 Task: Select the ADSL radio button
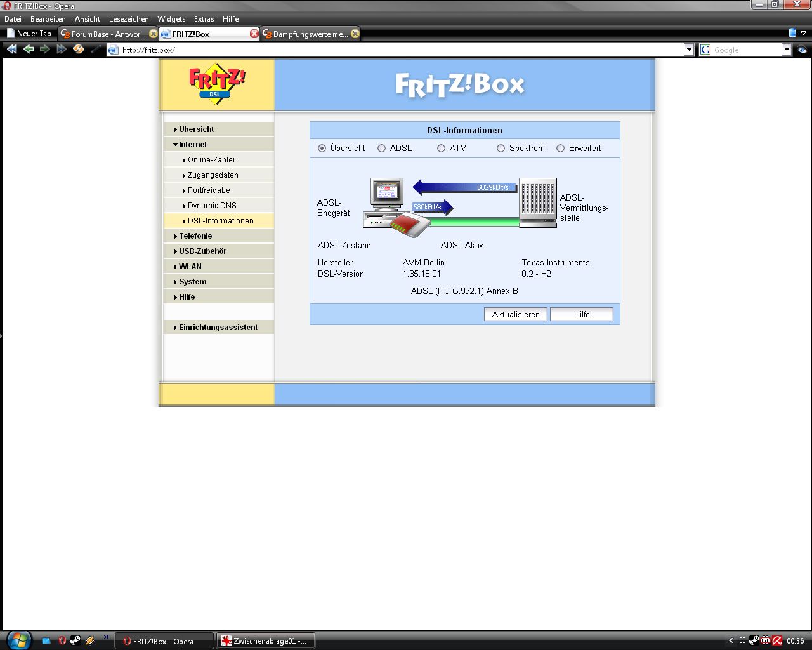point(381,148)
